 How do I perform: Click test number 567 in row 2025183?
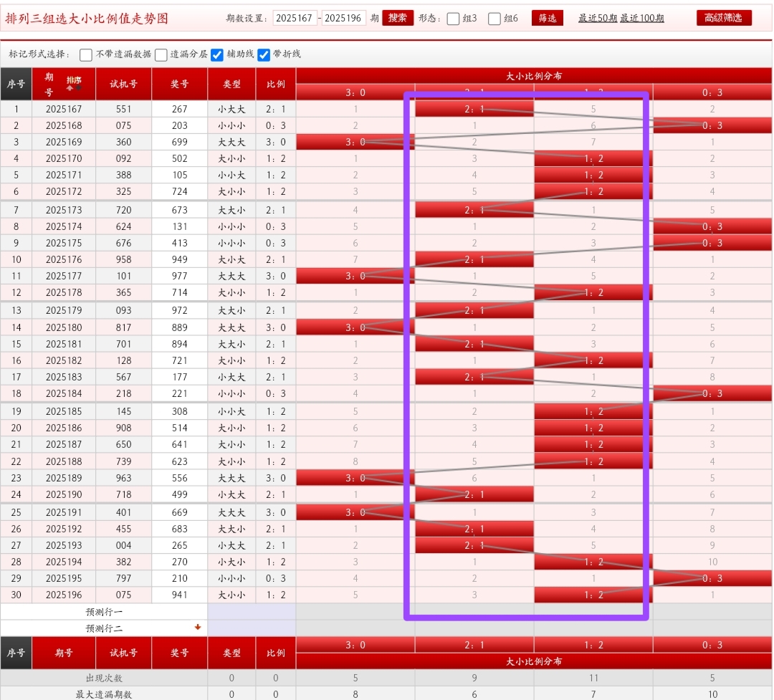coord(123,377)
